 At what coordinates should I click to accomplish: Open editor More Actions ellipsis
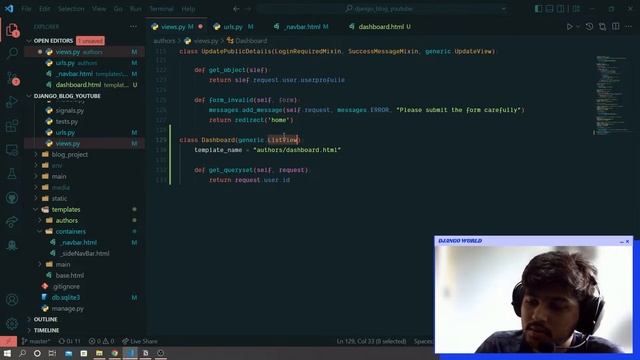[629, 27]
